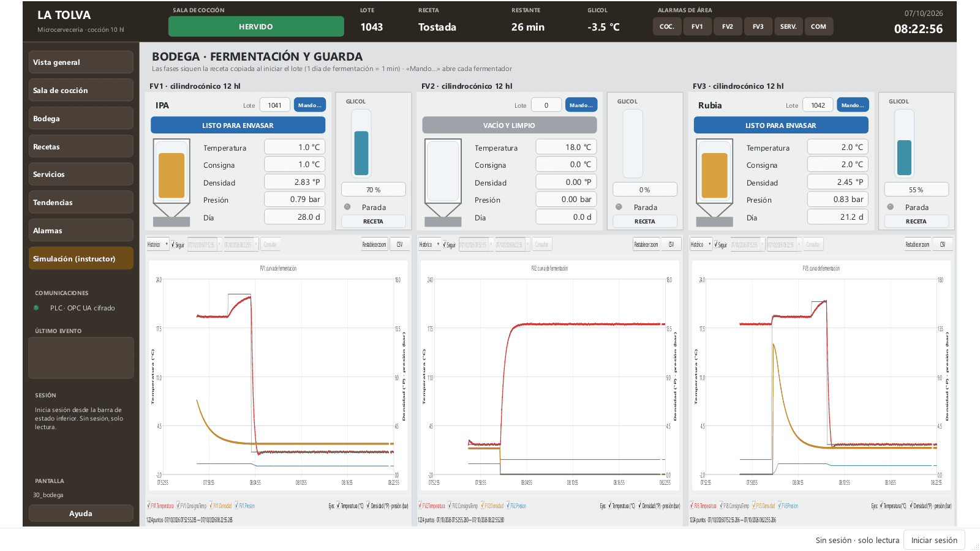The image size is (980, 551).
Task: Click the green PLC OPC UA status indicator
Action: pos(36,308)
